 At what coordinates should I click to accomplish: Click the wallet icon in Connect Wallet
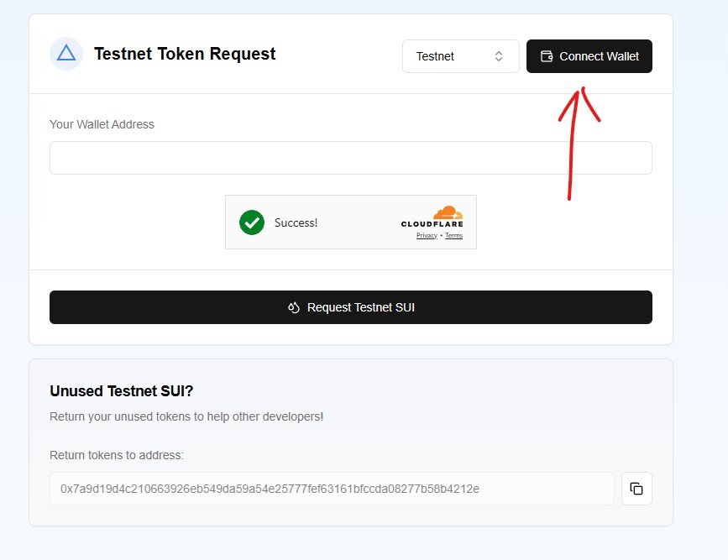[x=547, y=56]
